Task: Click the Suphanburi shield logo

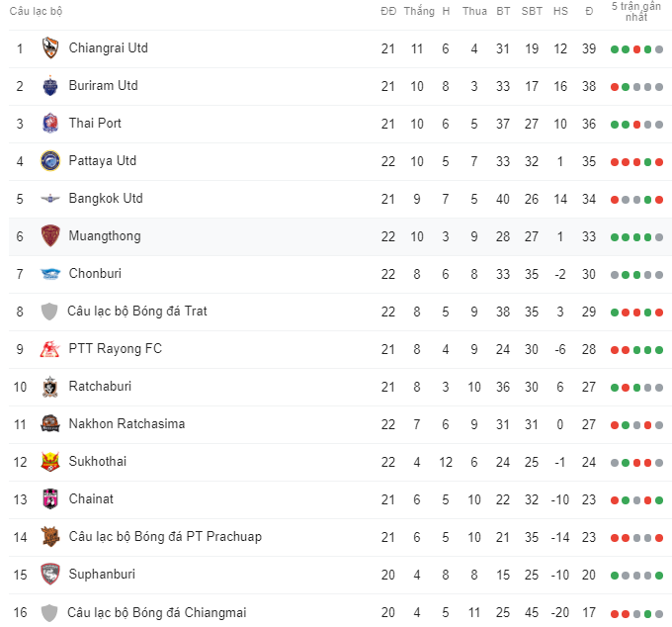Action: pos(50,574)
